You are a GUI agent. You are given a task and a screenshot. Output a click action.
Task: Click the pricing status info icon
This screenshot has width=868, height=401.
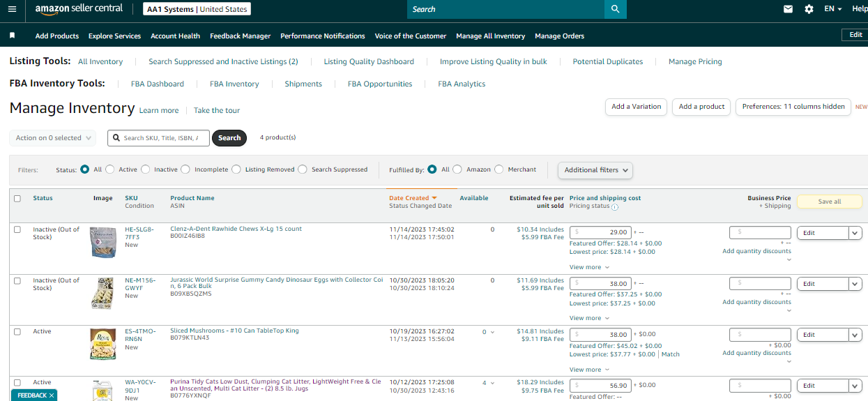[615, 207]
